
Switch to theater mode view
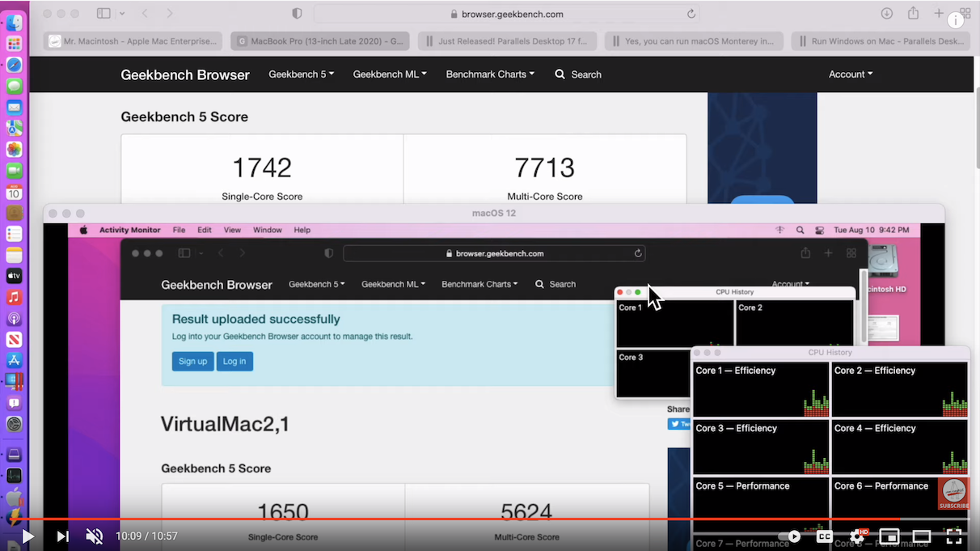[922, 536]
